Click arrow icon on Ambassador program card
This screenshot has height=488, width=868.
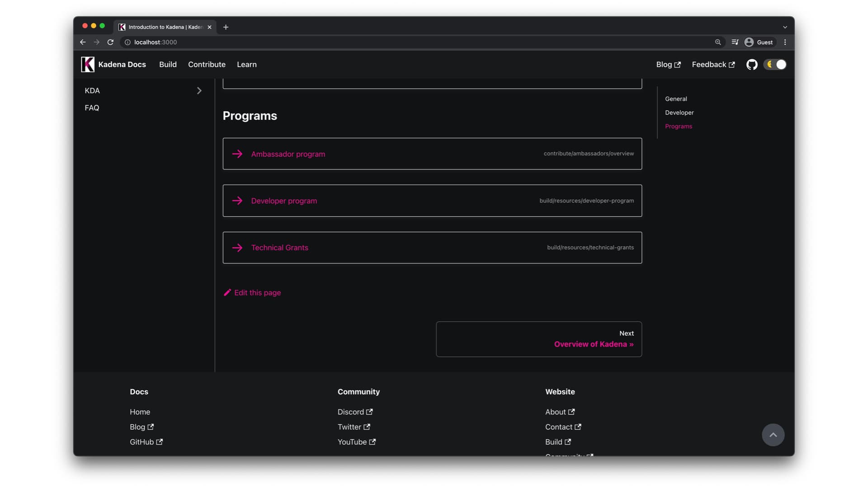click(237, 154)
